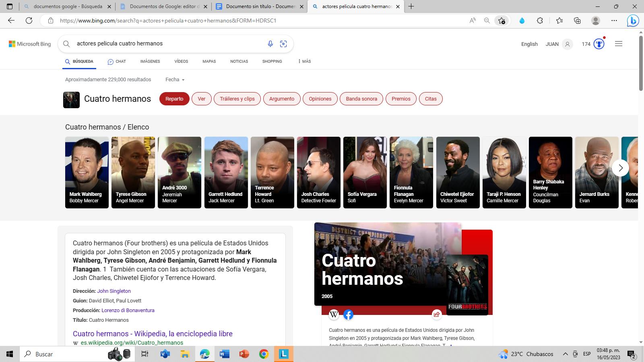The image size is (644, 362).
Task: Switch language to English
Action: pyautogui.click(x=529, y=44)
